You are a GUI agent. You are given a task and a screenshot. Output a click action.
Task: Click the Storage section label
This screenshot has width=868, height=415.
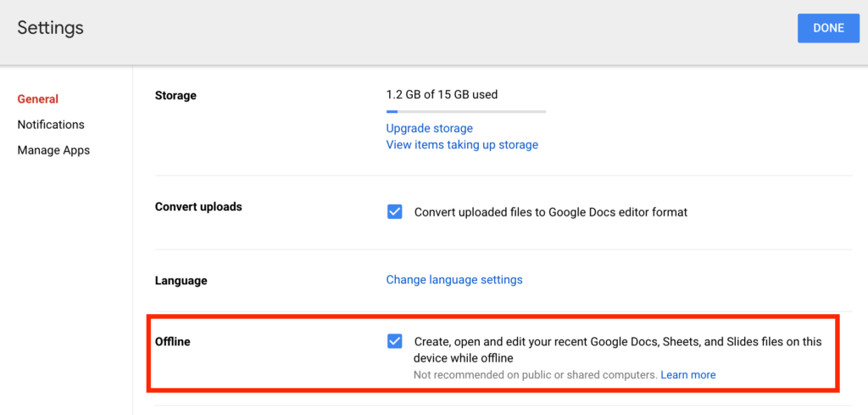coord(175,96)
